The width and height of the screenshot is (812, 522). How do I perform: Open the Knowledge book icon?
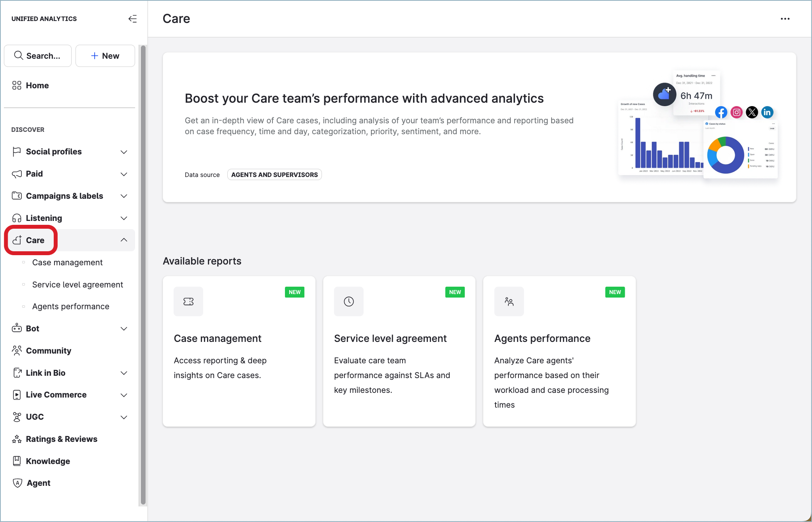click(x=17, y=461)
